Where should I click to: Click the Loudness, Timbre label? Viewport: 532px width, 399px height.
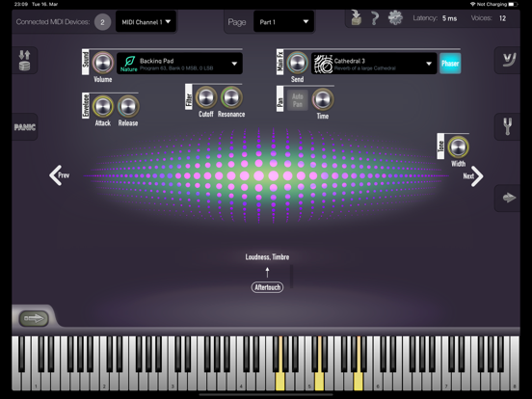(267, 257)
